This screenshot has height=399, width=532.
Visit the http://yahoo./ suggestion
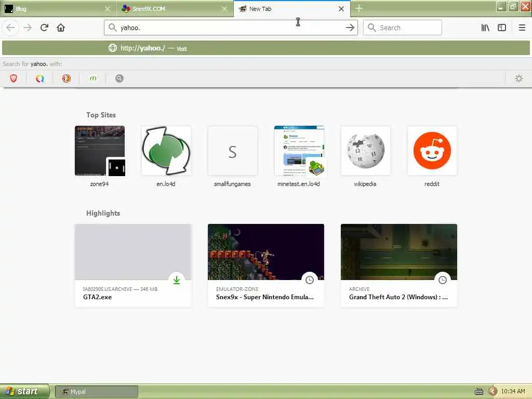click(x=265, y=48)
